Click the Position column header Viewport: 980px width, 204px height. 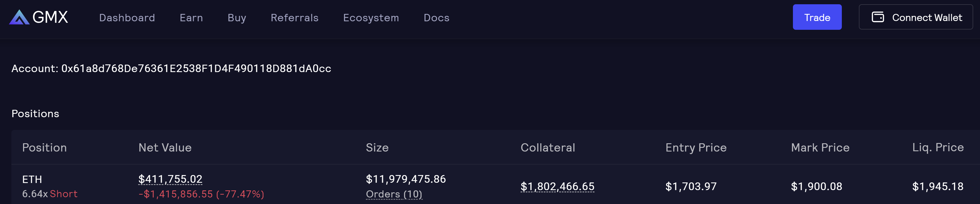45,148
